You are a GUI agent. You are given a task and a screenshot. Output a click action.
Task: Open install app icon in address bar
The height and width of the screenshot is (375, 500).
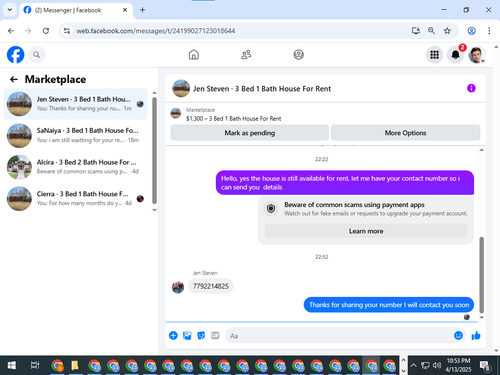click(x=415, y=31)
